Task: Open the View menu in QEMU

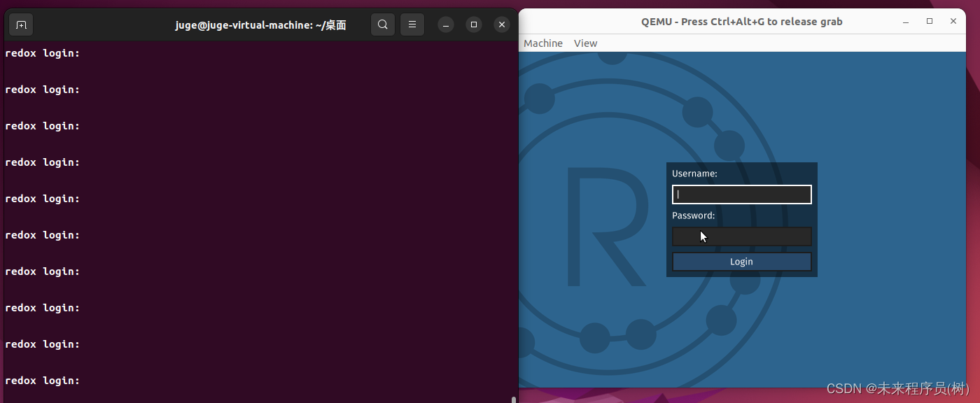Action: [585, 43]
